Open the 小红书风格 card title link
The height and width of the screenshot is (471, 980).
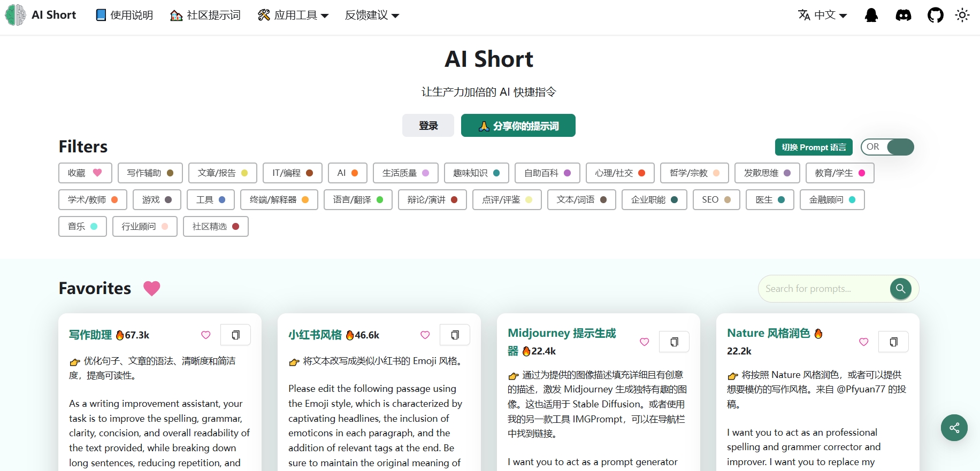coord(315,335)
